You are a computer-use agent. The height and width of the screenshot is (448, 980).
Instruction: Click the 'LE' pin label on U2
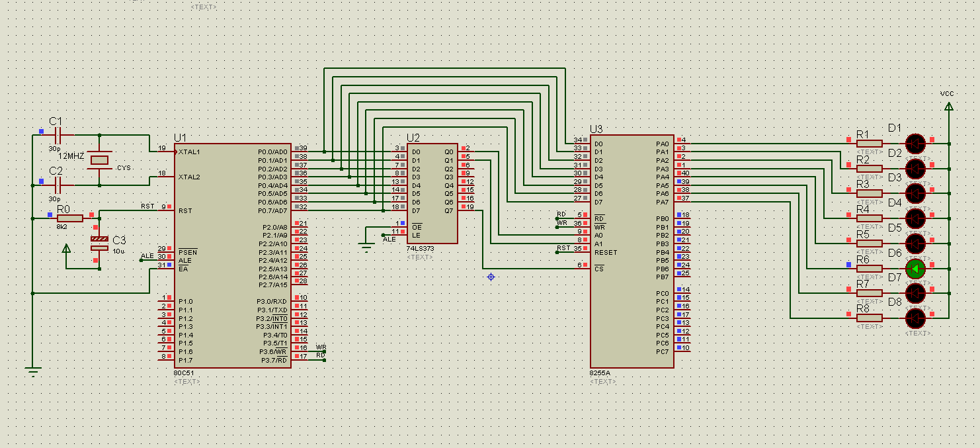click(416, 235)
